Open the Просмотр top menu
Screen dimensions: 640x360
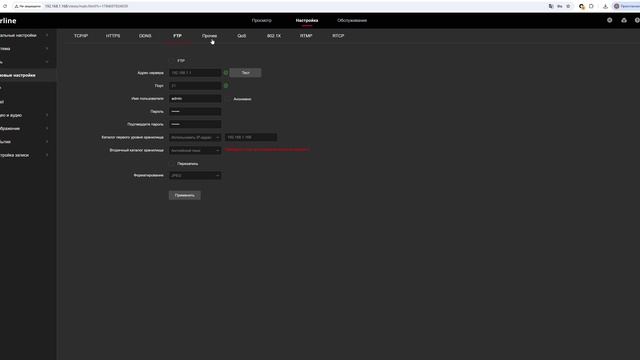point(262,20)
